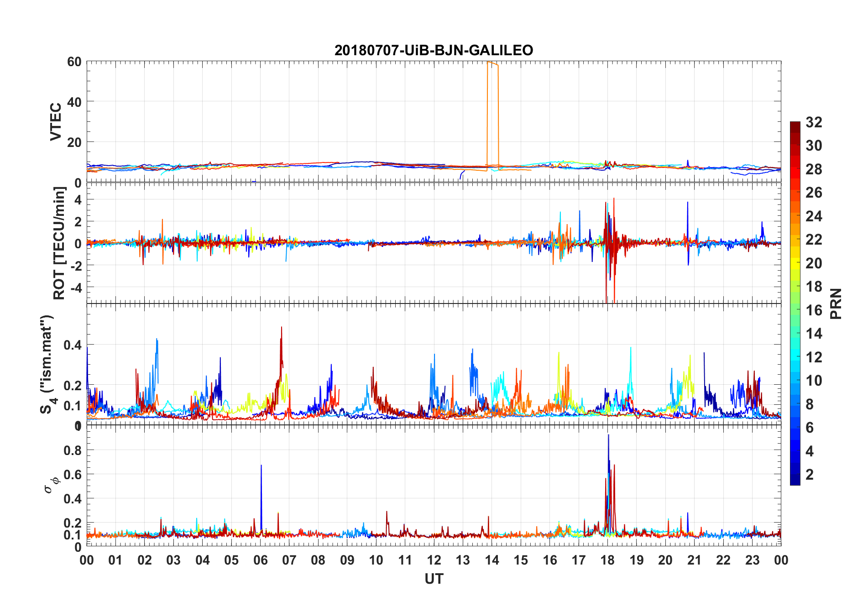This screenshot has height=607, width=868.
Task: Click the 06 hour tick on the UT axis
Action: tap(261, 560)
